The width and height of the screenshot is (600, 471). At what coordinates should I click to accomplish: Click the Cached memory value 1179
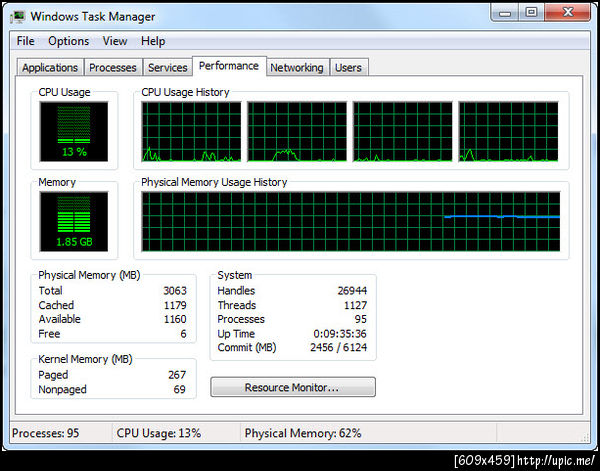click(x=175, y=305)
